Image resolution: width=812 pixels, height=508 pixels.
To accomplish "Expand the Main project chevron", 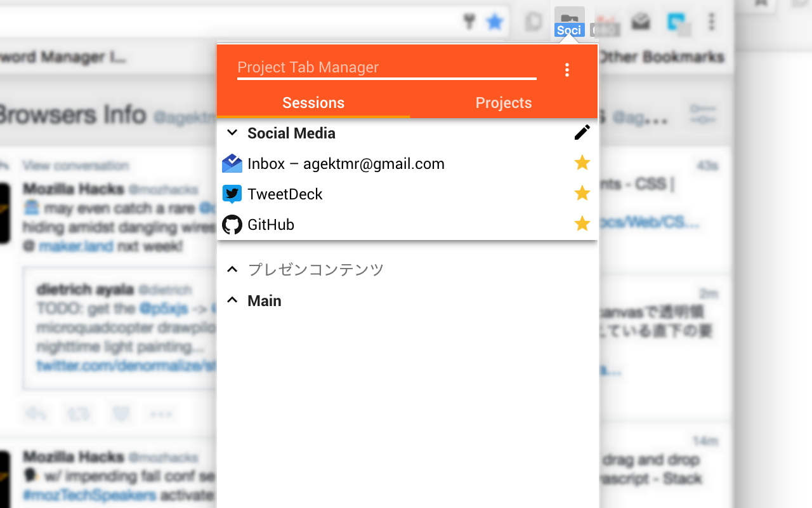I will [232, 300].
